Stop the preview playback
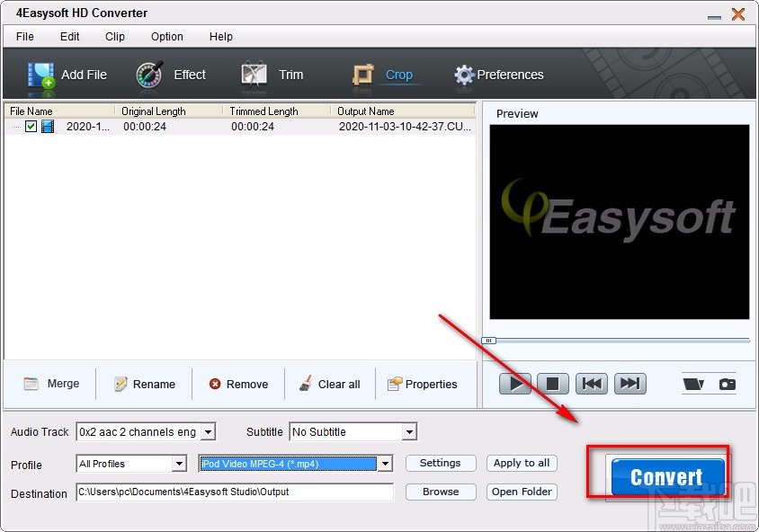Image resolution: width=759 pixels, height=532 pixels. 553,383
